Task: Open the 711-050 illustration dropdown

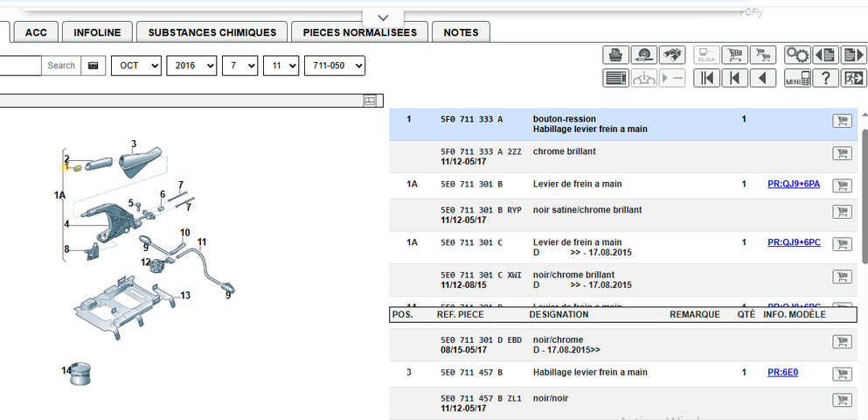Action: (x=334, y=66)
